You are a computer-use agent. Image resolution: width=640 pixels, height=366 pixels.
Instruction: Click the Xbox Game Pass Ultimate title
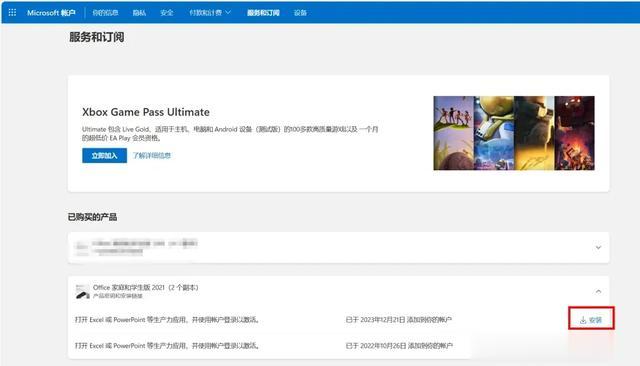click(x=146, y=112)
